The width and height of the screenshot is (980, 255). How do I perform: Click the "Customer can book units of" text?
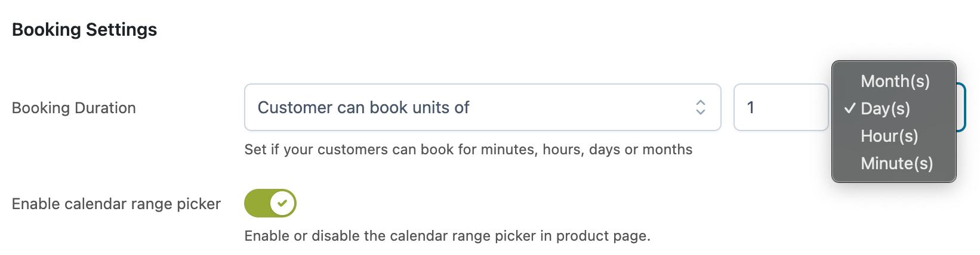[363, 107]
